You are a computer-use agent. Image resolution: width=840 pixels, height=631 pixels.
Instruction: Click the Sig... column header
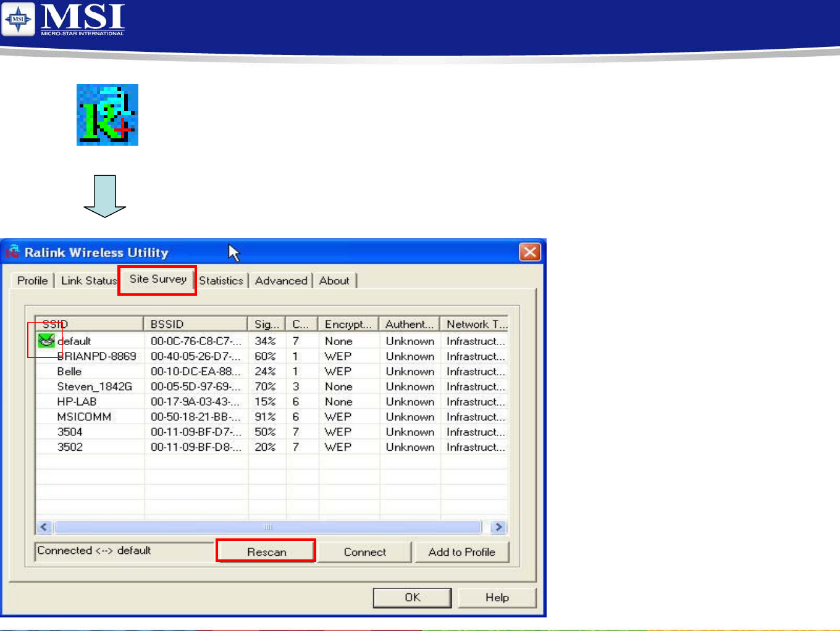click(266, 324)
